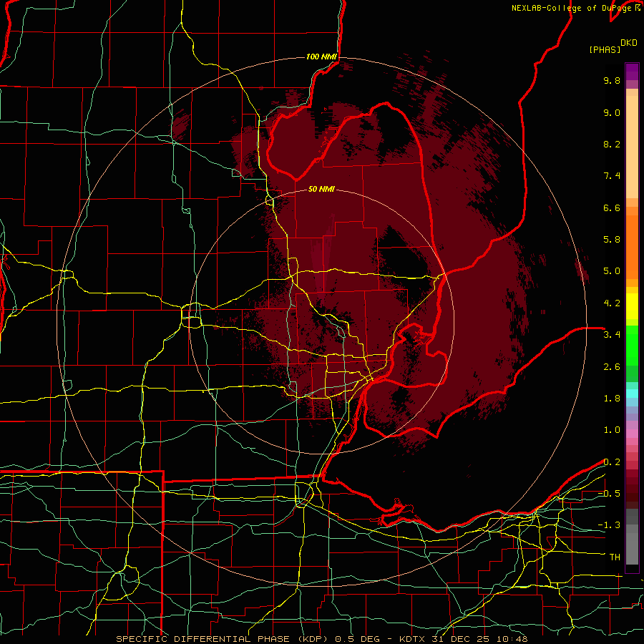Click the 5.8 scale value
This screenshot has height=644, width=644.
point(612,240)
